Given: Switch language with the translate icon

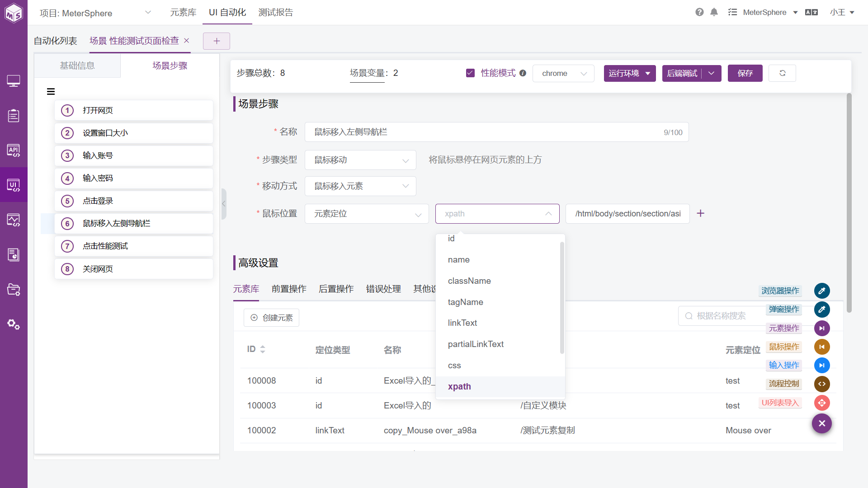Looking at the screenshot, I should pyautogui.click(x=811, y=12).
